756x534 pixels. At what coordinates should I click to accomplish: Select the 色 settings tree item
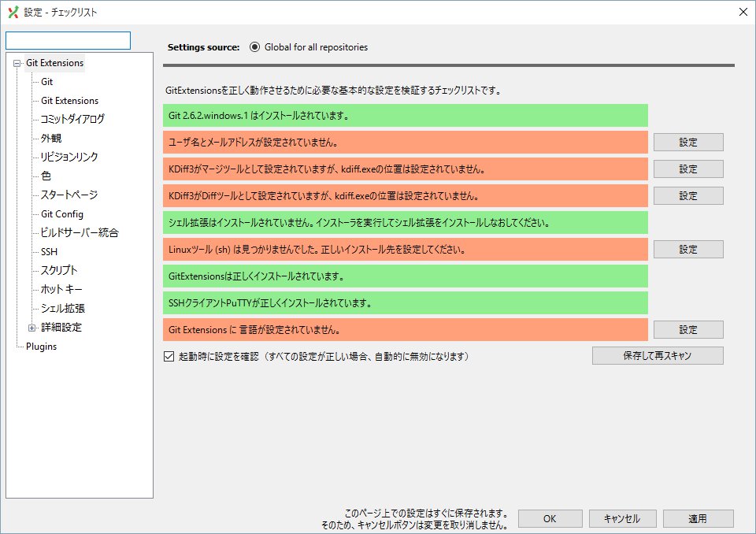pos(46,176)
